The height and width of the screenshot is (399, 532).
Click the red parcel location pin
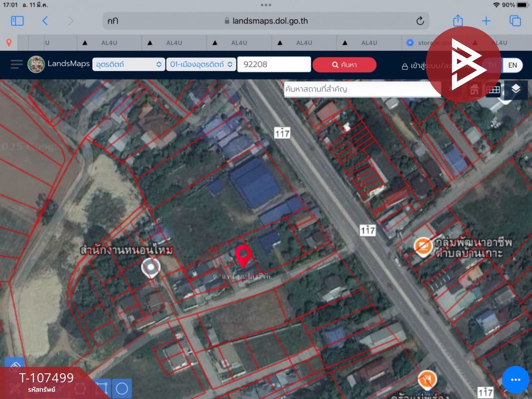tap(243, 256)
